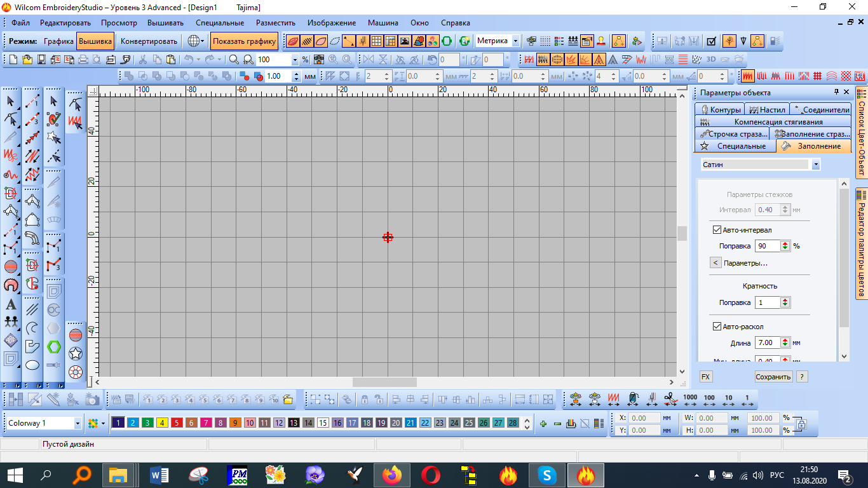Open the Метрика units dropdown
This screenshot has height=488, width=868.
pyautogui.click(x=515, y=41)
